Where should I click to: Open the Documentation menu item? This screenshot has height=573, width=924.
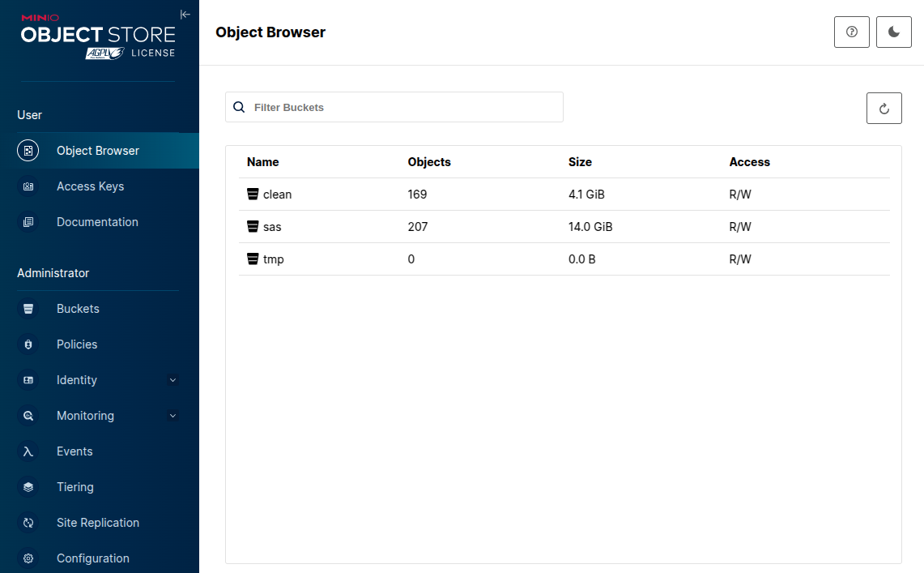[x=97, y=222]
